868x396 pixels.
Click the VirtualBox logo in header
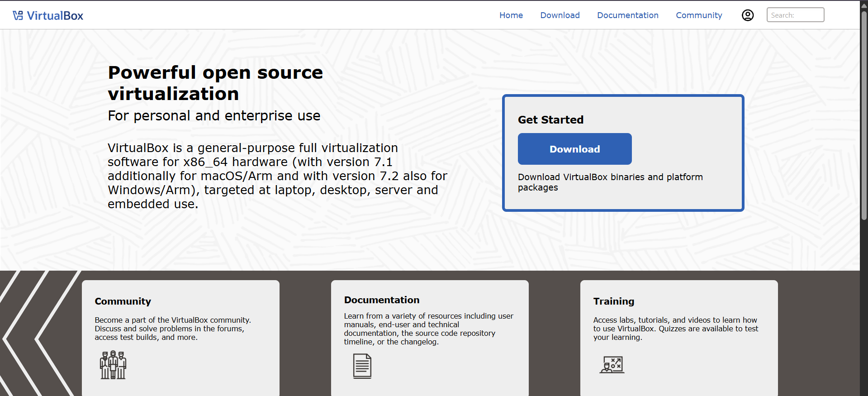pos(48,15)
